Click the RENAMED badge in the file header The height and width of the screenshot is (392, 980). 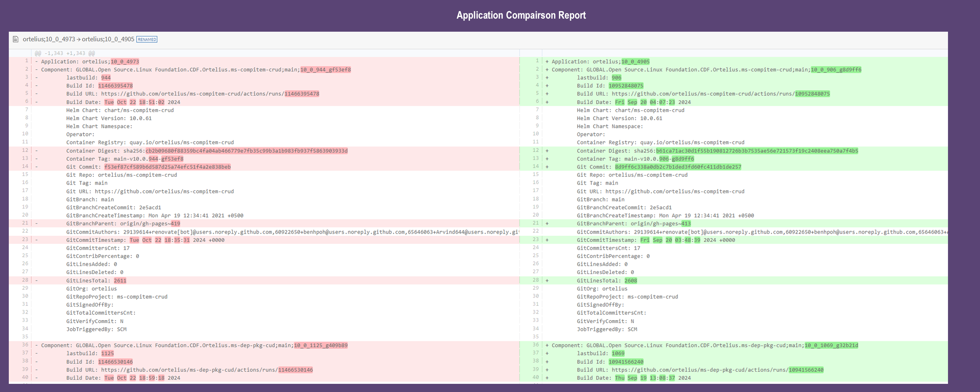click(147, 39)
